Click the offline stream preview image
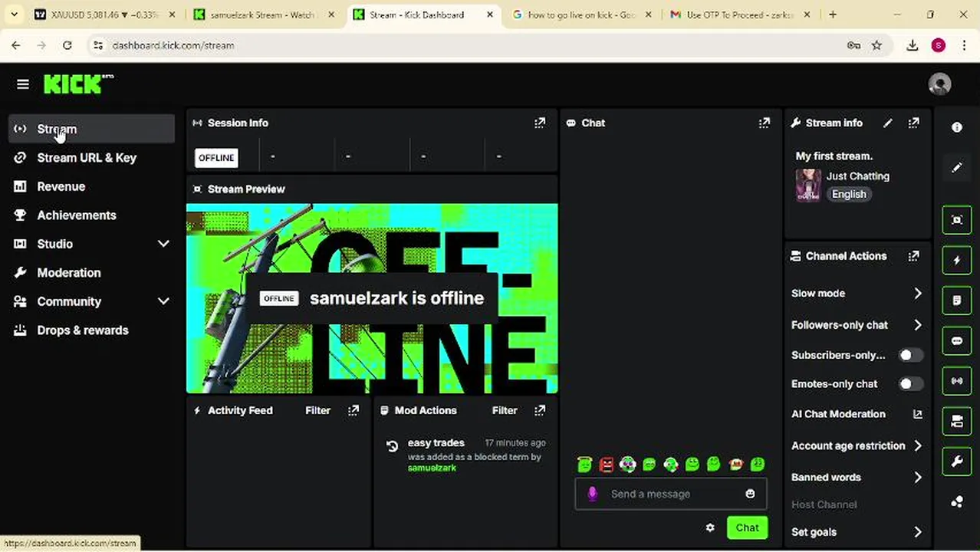The image size is (980, 552). click(x=372, y=298)
